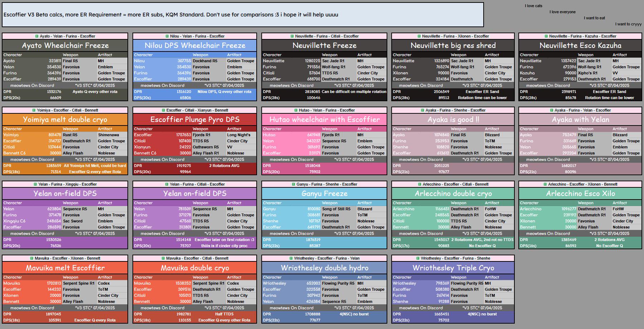Click the sheet icon beside Ganyu - Furina - Shenhe - Escoffier
This screenshot has height=329, width=644.
pos(293,184)
